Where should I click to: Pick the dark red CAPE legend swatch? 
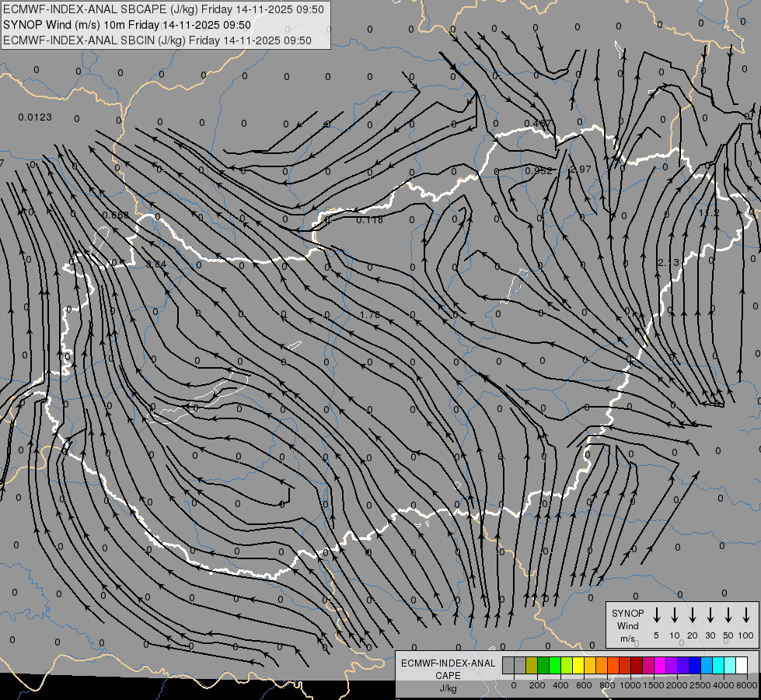point(637,665)
